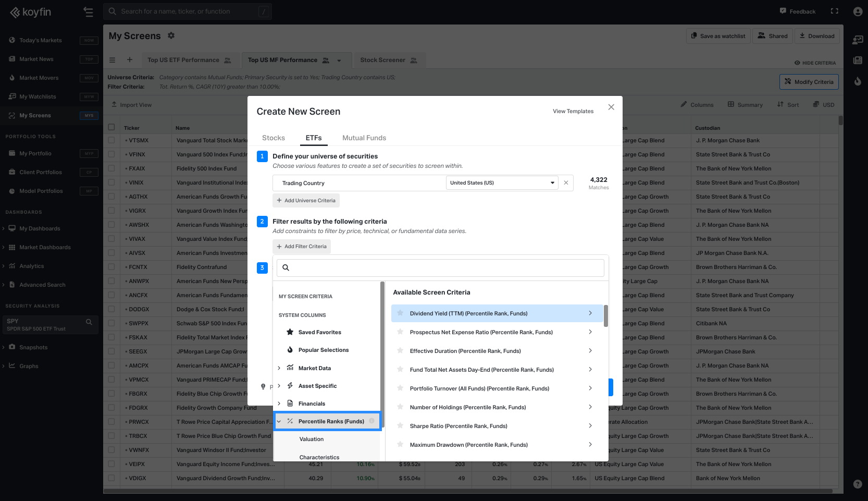Viewport: 868px width, 501px height.
Task: Favorite Fund Total Net Assets Day-End criterion
Action: click(400, 370)
